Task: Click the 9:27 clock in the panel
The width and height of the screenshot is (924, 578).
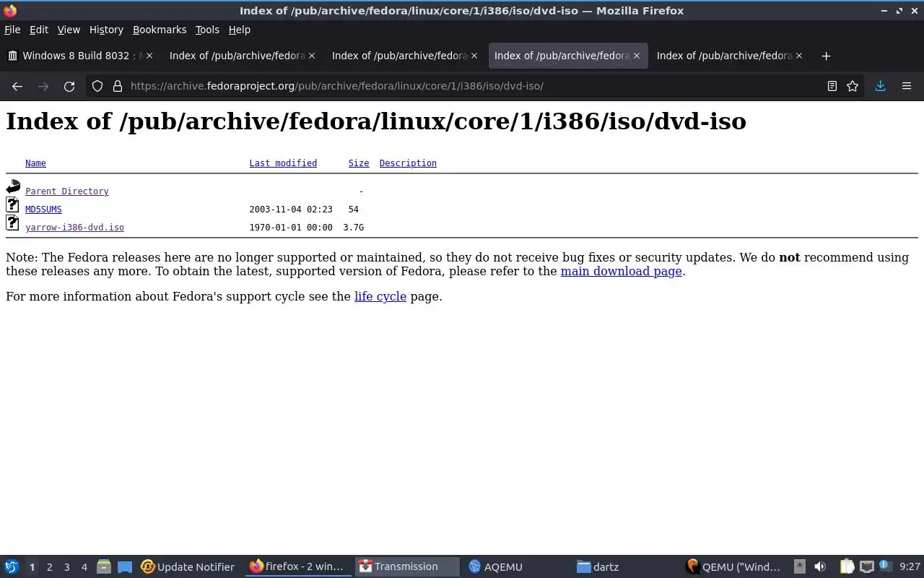Action: (x=910, y=567)
